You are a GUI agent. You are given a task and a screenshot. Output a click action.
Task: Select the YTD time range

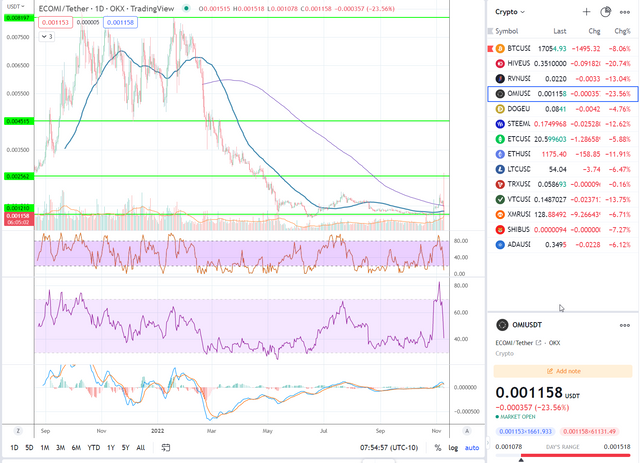point(94,448)
